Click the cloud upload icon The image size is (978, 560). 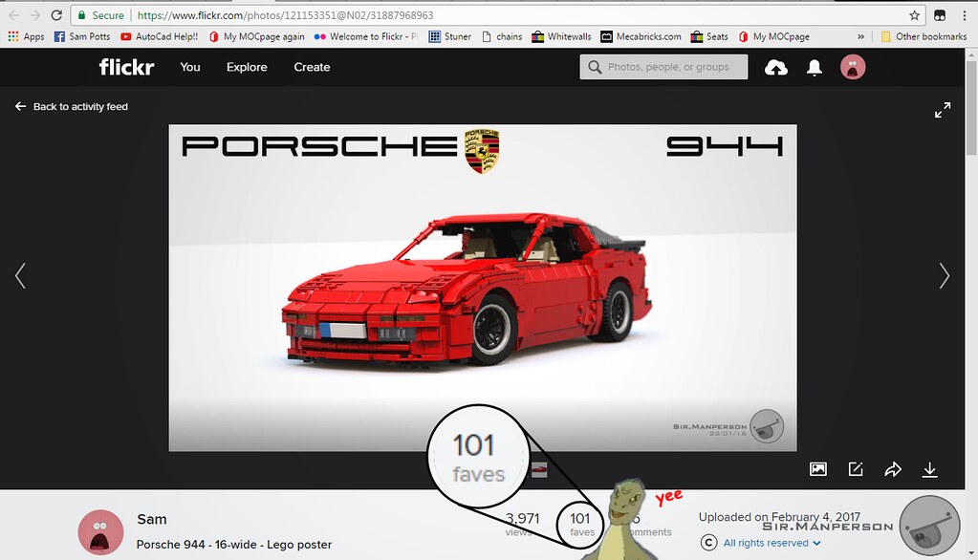776,67
